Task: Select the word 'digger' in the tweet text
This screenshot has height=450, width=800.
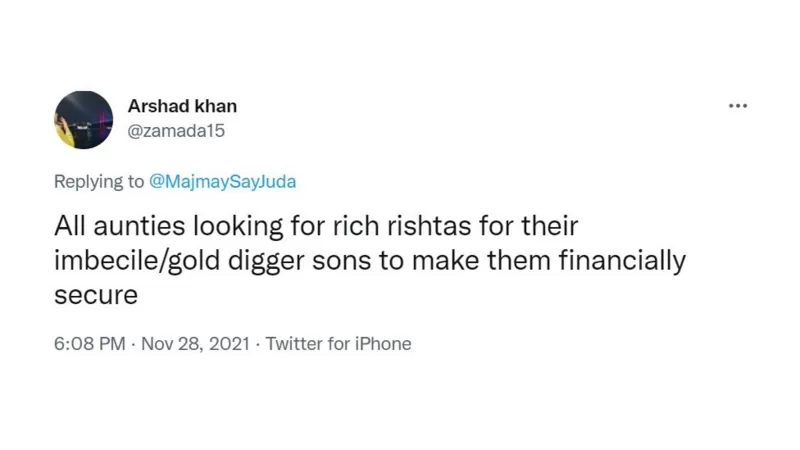Action: click(x=266, y=262)
